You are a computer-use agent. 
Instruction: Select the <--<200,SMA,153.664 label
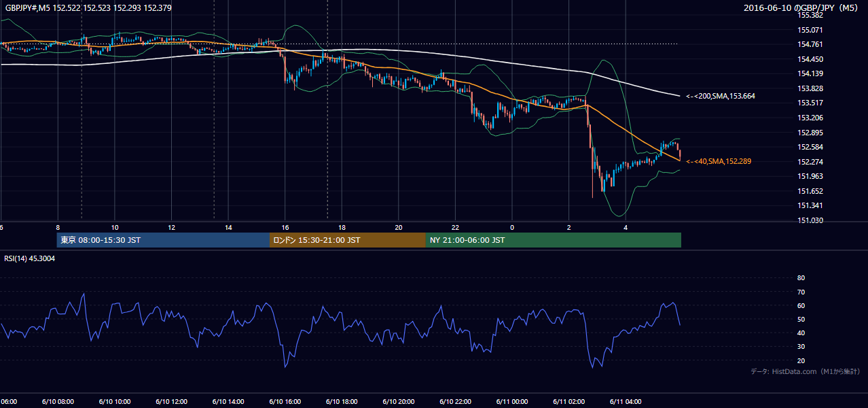[x=721, y=97]
